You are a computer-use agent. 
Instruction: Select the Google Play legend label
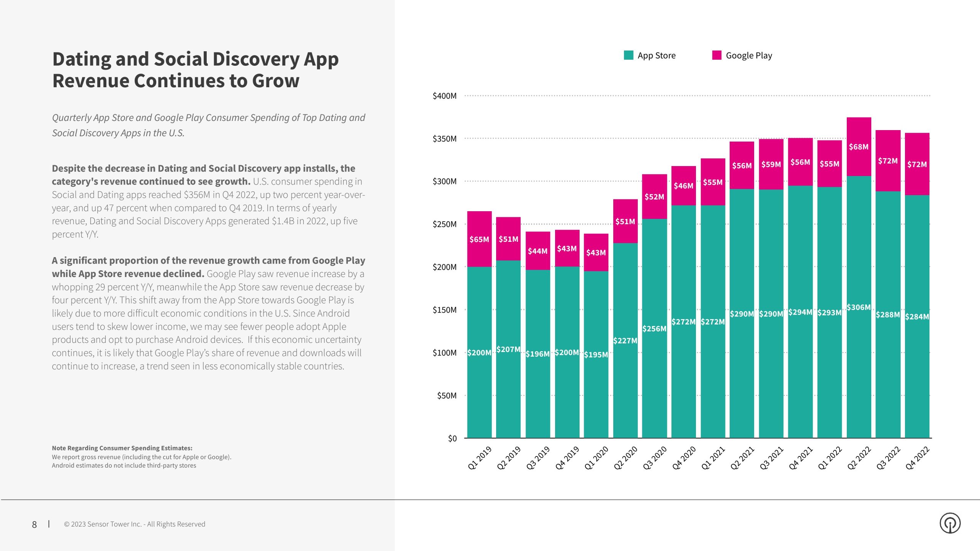point(749,55)
